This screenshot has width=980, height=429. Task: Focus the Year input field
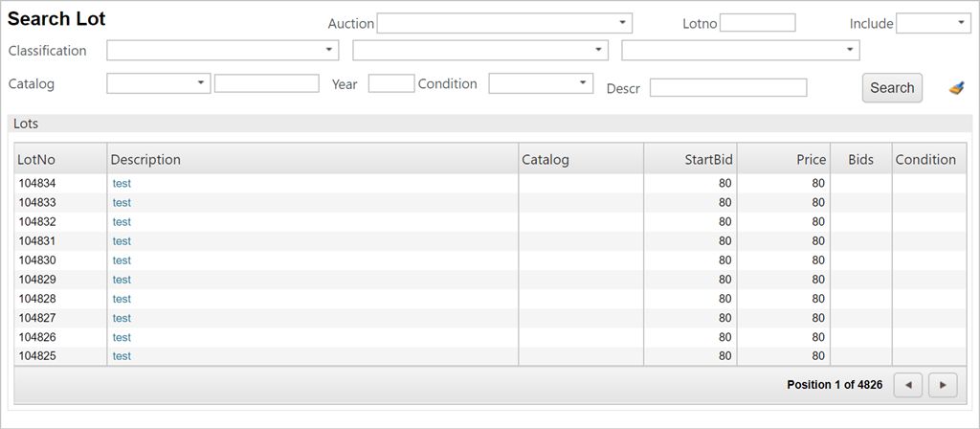pos(390,83)
